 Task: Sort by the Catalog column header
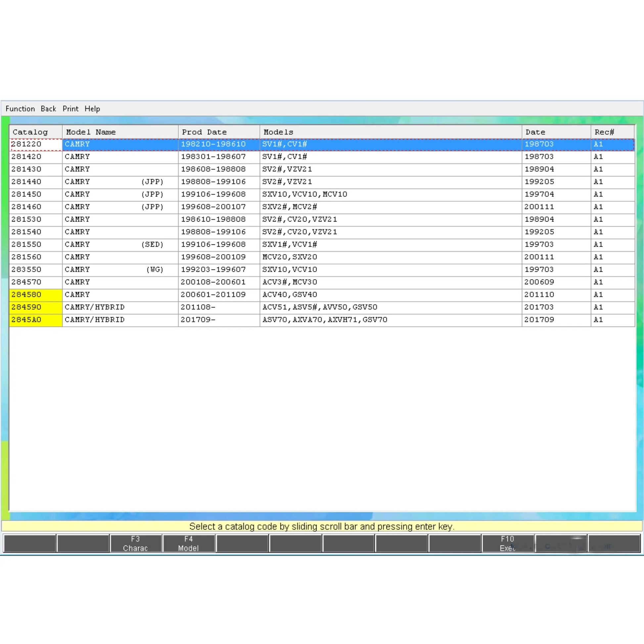[x=36, y=132]
